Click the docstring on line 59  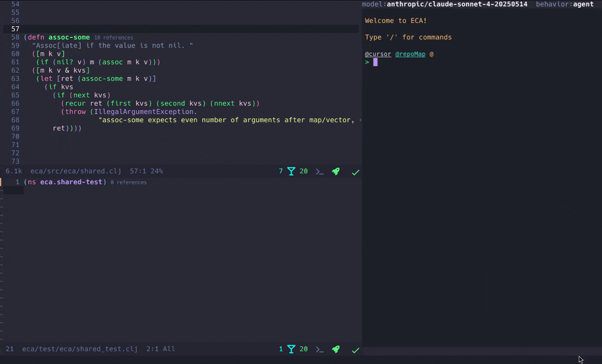click(112, 45)
